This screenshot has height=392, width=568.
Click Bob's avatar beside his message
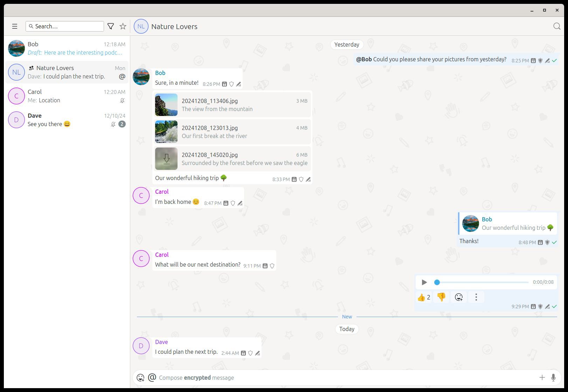[141, 77]
